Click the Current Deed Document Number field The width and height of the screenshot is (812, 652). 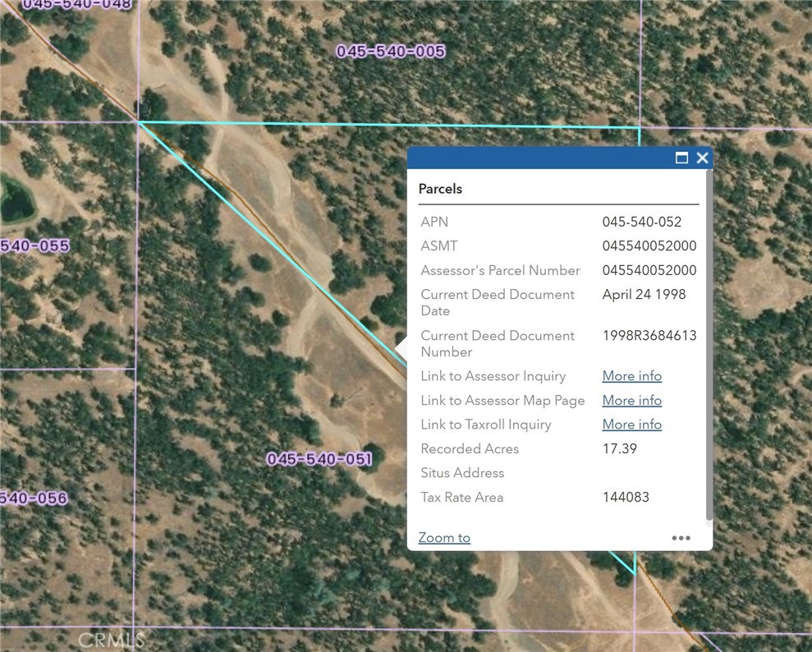[x=498, y=343]
